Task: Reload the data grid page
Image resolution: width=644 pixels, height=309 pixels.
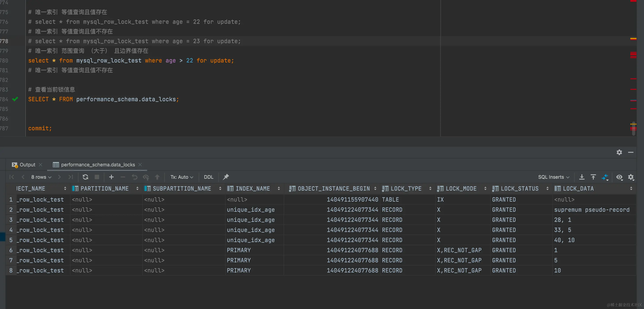Action: point(85,177)
